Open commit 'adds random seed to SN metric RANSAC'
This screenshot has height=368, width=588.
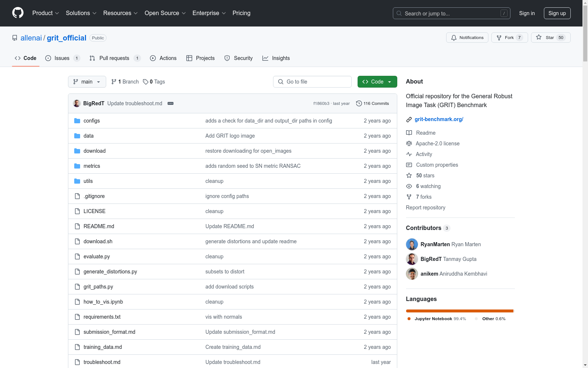(253, 166)
